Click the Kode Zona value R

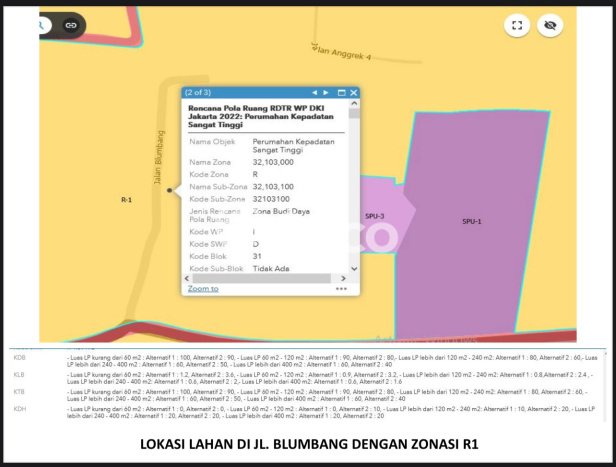[255, 174]
